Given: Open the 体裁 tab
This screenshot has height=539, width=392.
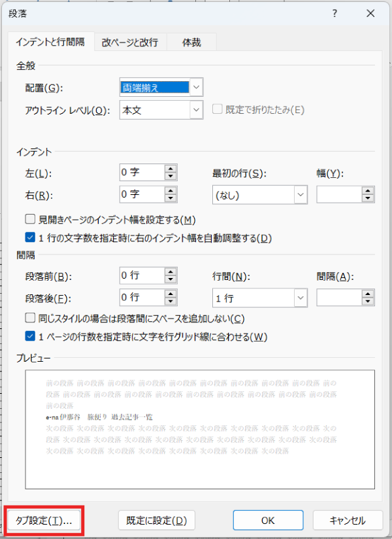Looking at the screenshot, I should [191, 43].
